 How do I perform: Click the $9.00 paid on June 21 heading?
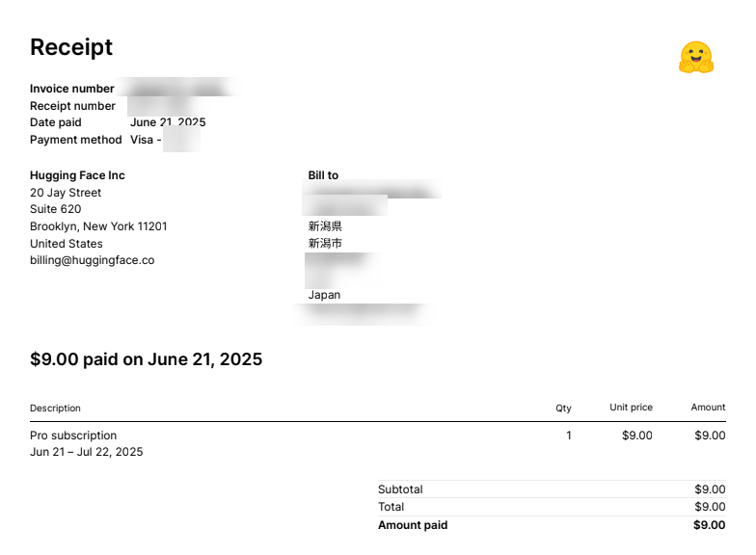(x=146, y=359)
